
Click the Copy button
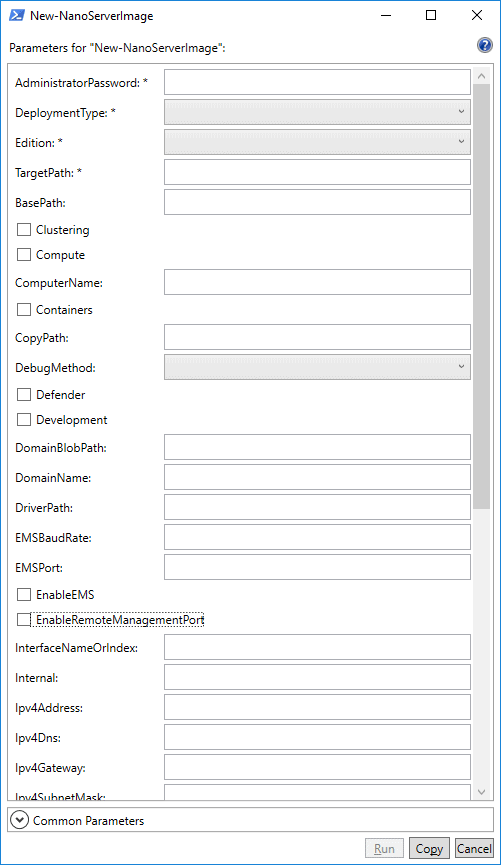429,848
